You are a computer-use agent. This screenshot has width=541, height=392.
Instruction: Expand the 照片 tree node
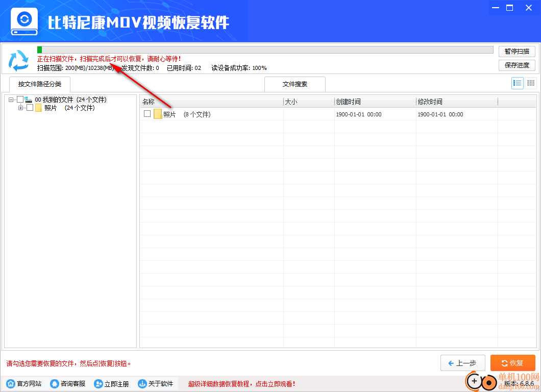tap(21, 108)
